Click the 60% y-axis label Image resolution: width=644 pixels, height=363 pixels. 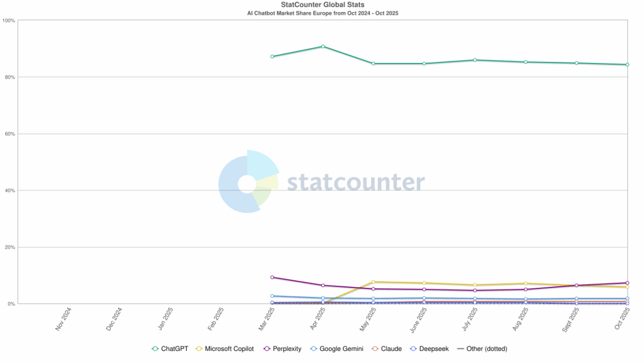9,134
